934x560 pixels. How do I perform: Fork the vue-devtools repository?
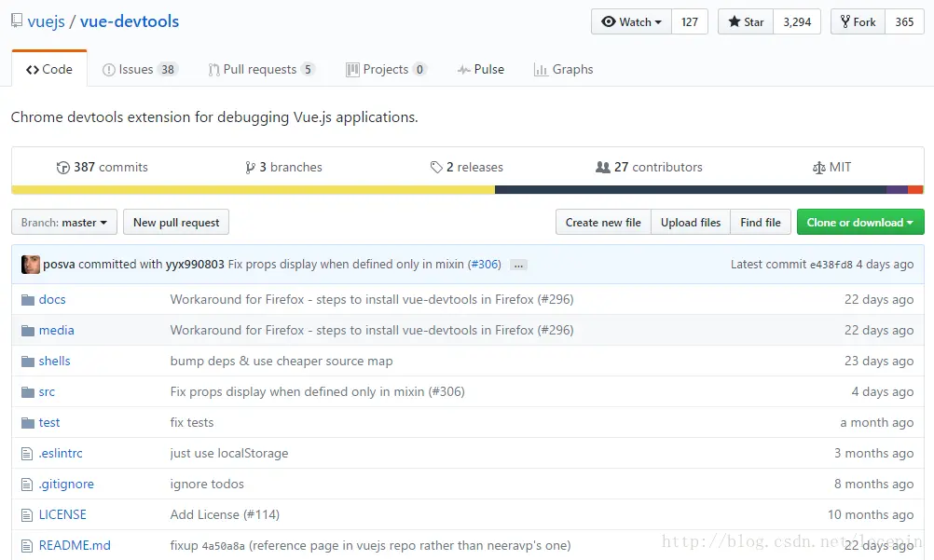(x=858, y=22)
